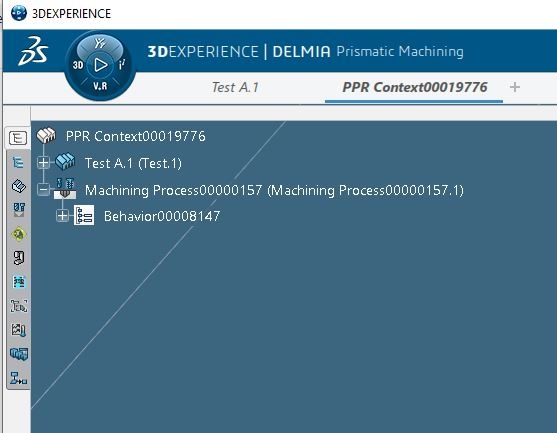Viewport: 557px width, 433px height.
Task: Click the blue factory icon of Test A.1
Action: [65, 162]
